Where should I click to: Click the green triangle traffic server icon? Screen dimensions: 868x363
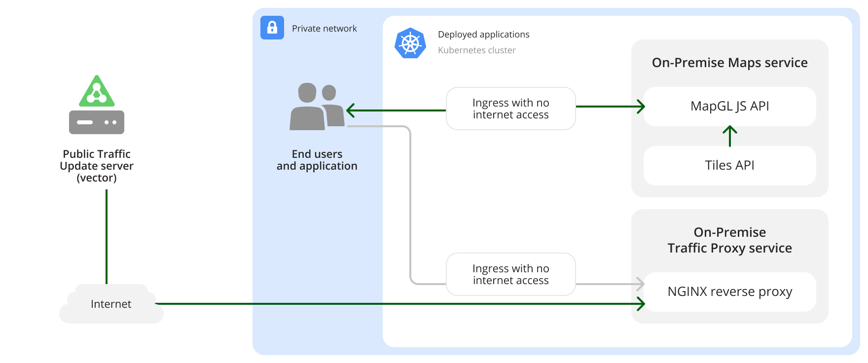click(97, 91)
